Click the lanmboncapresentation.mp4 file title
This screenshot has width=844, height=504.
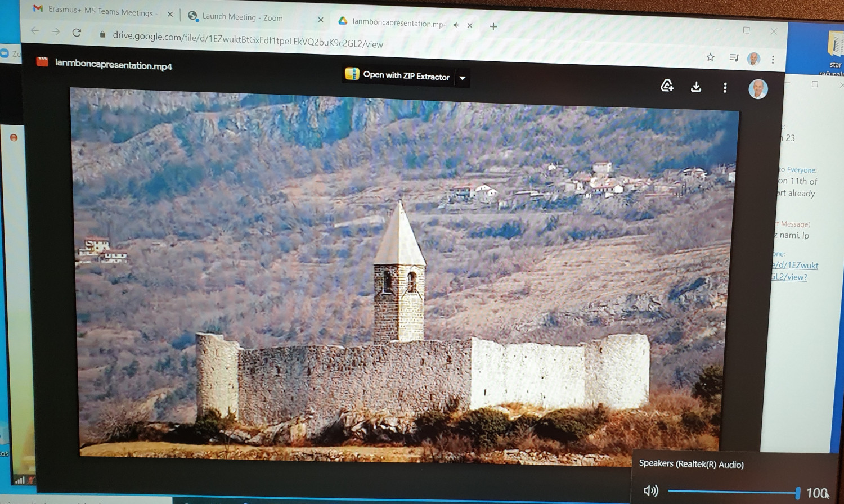(x=114, y=65)
